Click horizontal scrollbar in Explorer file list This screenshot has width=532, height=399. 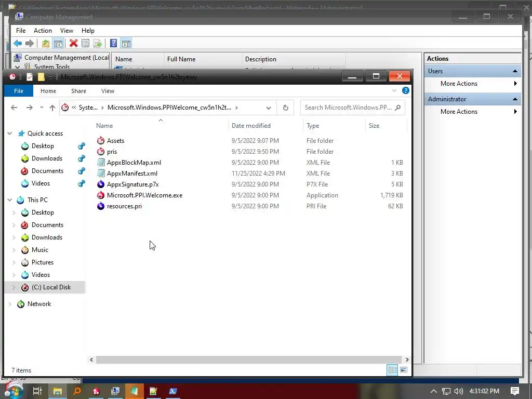(249, 360)
